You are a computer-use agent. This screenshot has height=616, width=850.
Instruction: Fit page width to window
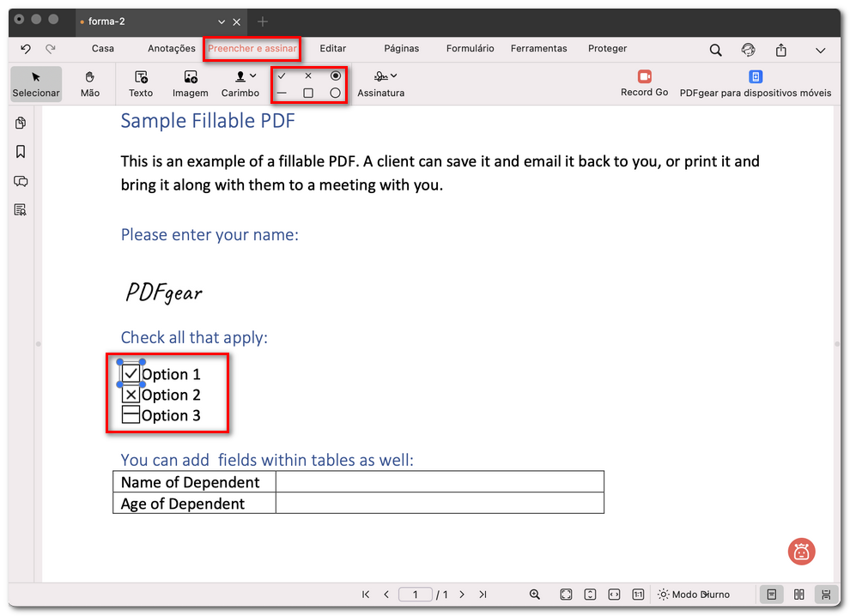pos(614,595)
